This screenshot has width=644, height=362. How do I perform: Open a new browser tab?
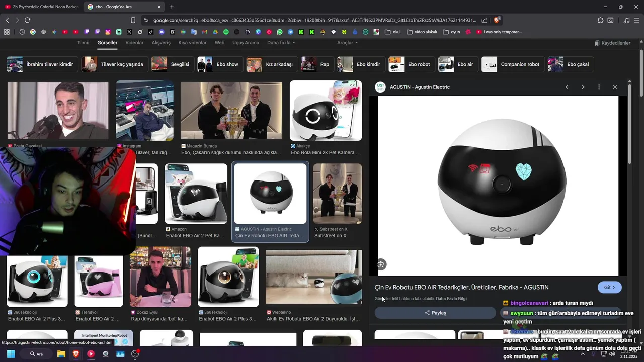(x=172, y=7)
